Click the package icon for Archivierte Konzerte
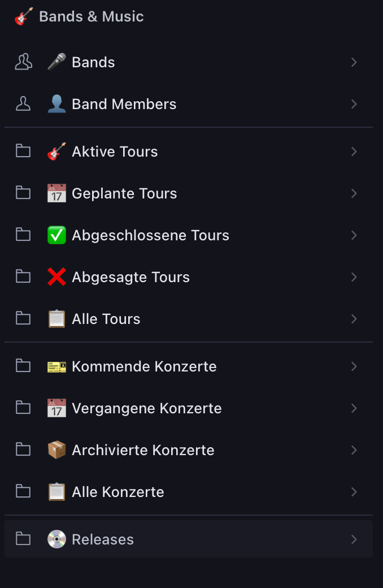The width and height of the screenshot is (383, 588). click(x=56, y=450)
